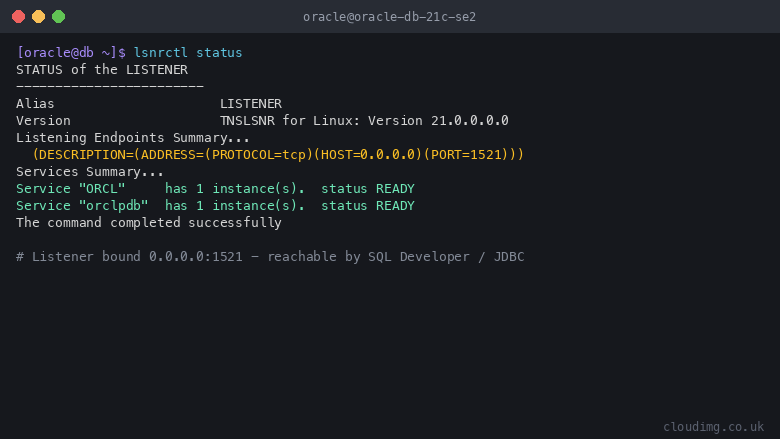Click TNSLSNR for Linux: Version 21.0.0.0.0
780x439 pixels.
click(x=364, y=121)
